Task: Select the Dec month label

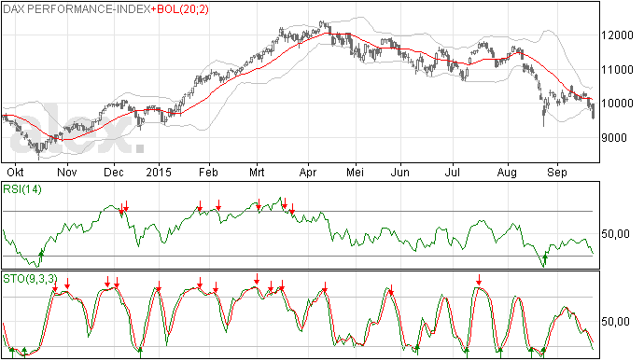Action: coord(114,172)
